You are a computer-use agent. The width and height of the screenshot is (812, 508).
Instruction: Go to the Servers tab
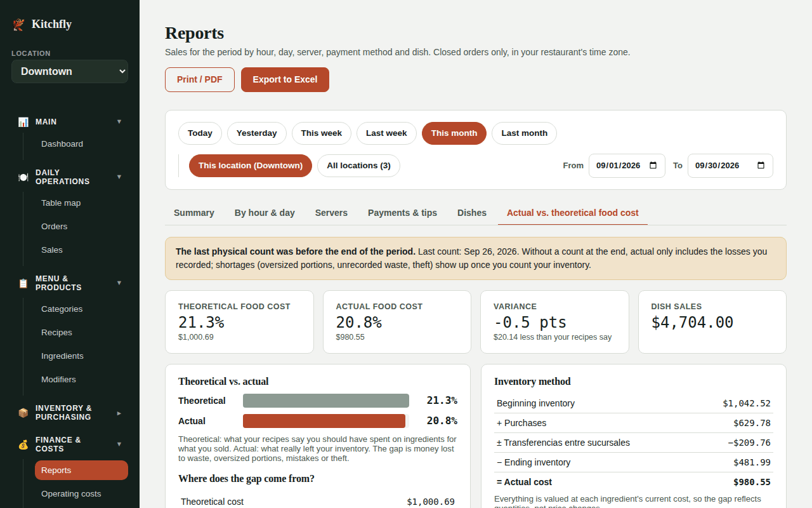coord(331,213)
